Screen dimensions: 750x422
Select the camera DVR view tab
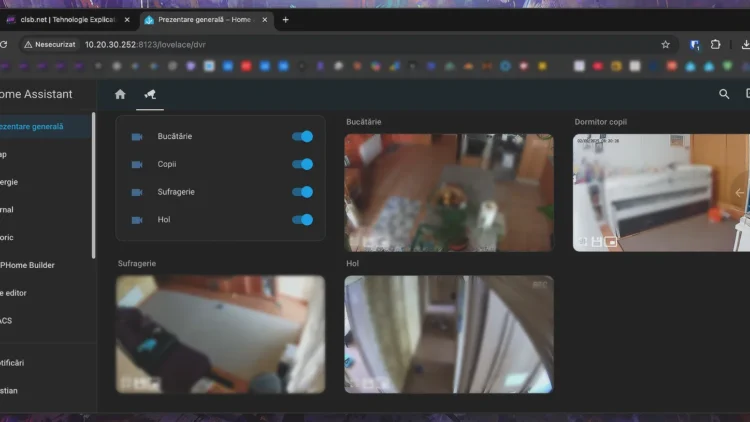(150, 94)
